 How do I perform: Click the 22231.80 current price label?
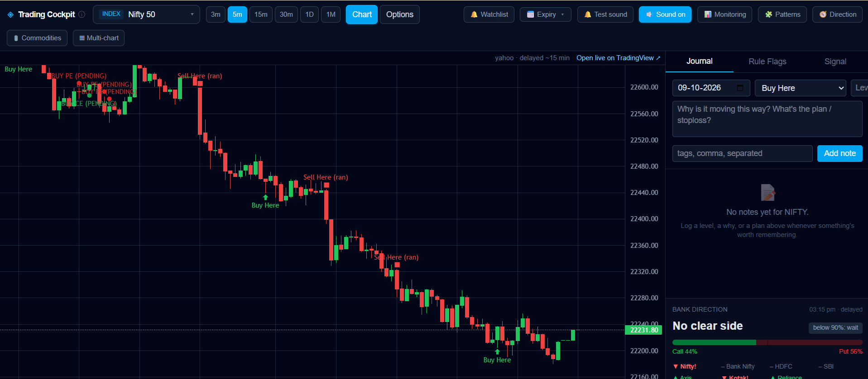(644, 330)
